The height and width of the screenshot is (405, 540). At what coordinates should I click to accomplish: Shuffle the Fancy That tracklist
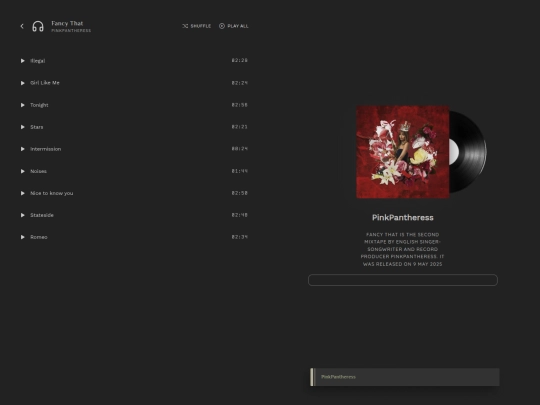(x=197, y=26)
